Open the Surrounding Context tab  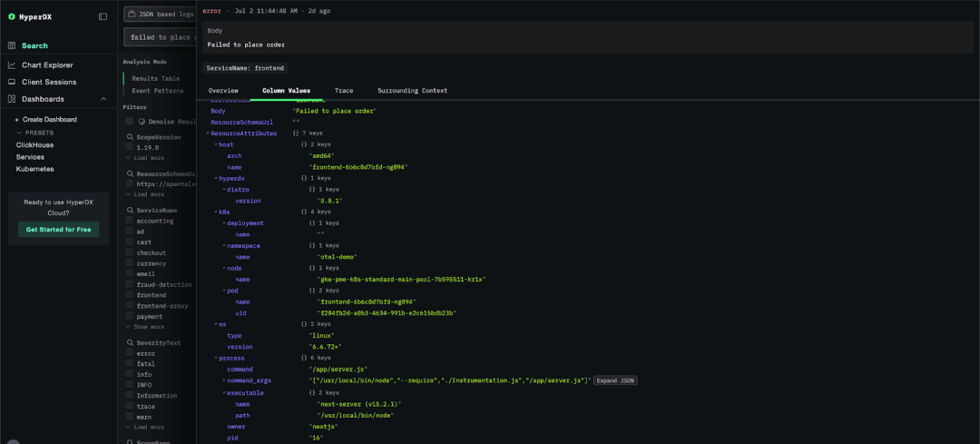tap(413, 91)
